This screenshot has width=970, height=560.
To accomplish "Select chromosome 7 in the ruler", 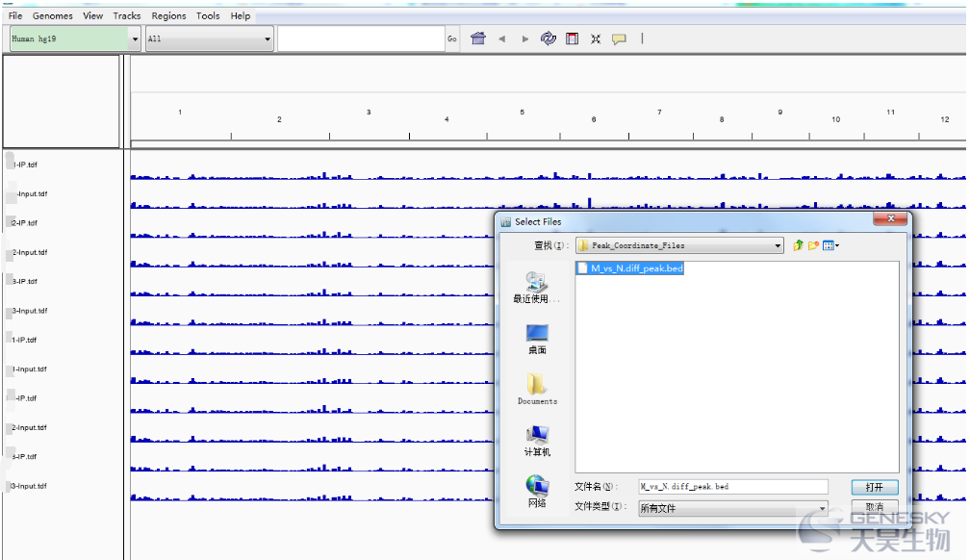I will pyautogui.click(x=659, y=113).
